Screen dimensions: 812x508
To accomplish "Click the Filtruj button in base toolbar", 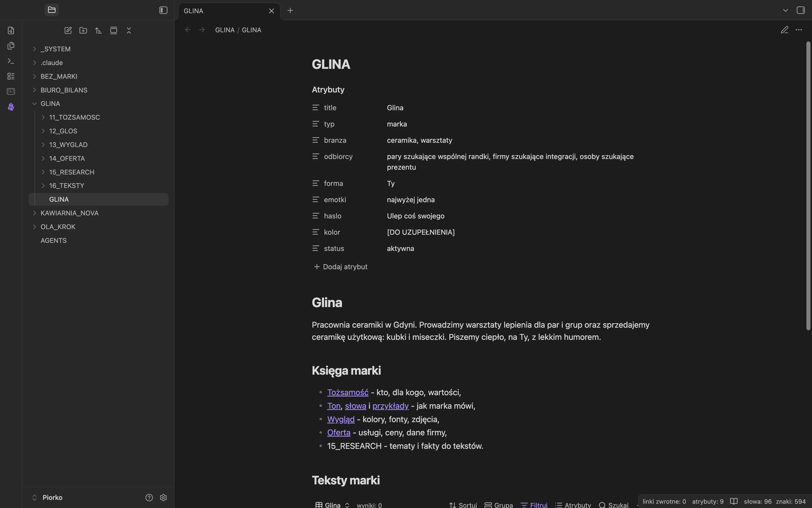I will click(534, 505).
